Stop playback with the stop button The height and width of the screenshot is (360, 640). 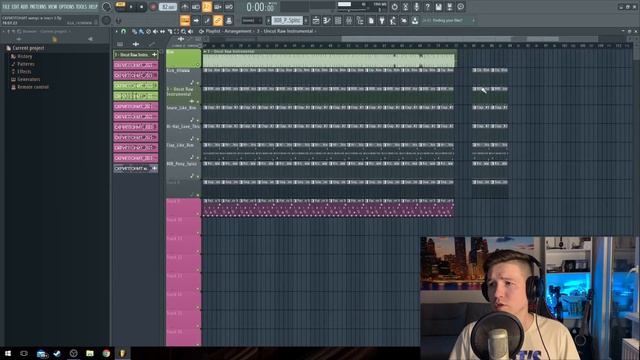click(x=141, y=7)
